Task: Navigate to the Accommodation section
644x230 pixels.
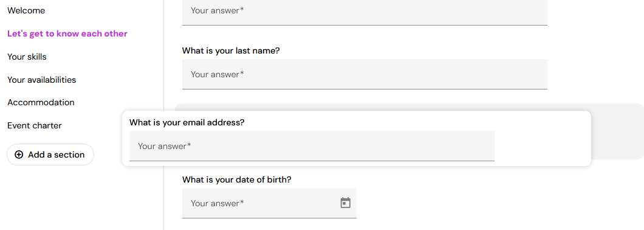Action: [41, 102]
